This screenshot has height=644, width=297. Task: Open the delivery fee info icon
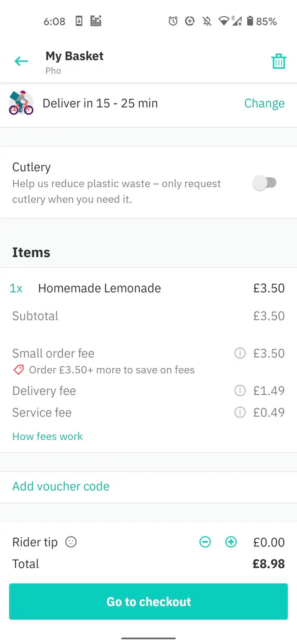point(240,391)
